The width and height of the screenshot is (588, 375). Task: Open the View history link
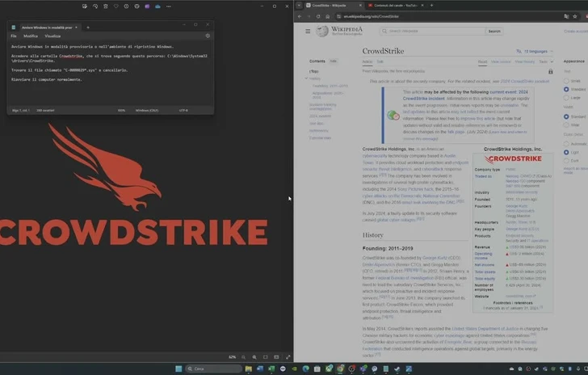(x=525, y=61)
